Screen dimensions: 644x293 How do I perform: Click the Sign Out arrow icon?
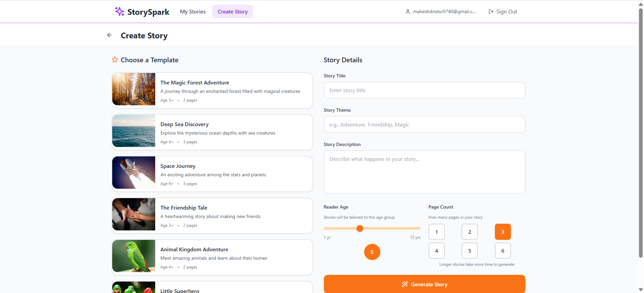coord(491,11)
